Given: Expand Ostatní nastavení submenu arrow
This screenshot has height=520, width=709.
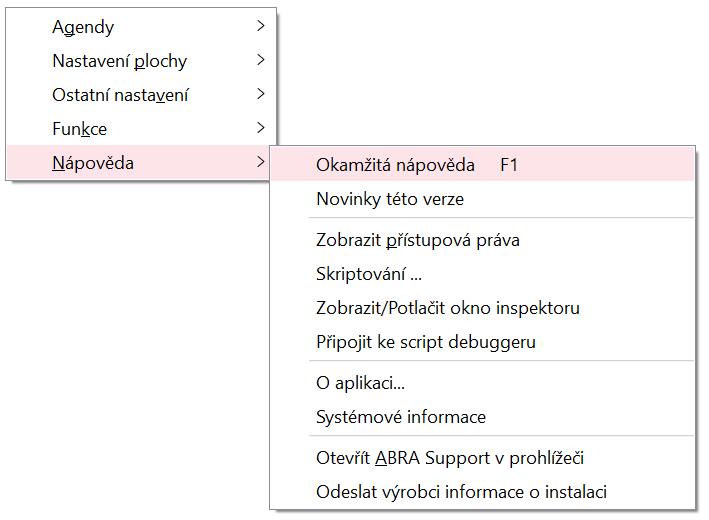Looking at the screenshot, I should click(x=260, y=95).
